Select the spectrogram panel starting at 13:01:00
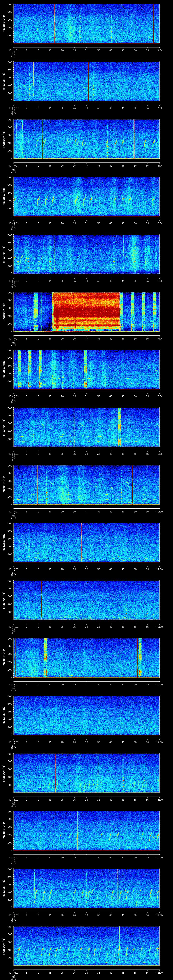173x980 pixels. pos(87,24)
